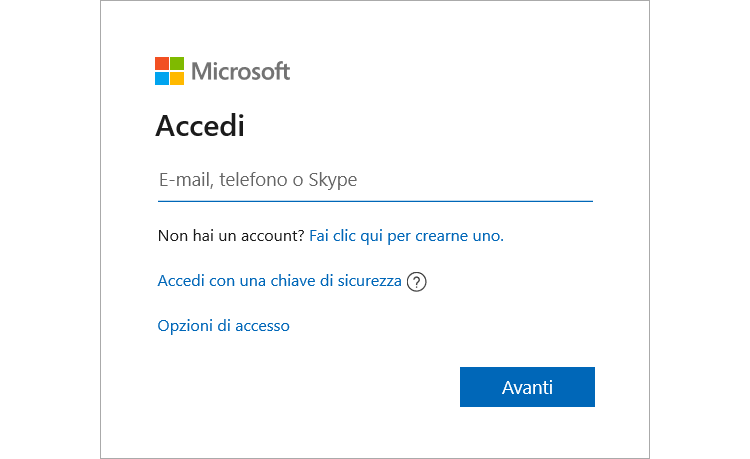Click the word 'crearne' in the create-account link
Viewport: 750px width, 459px height.
pyautogui.click(x=443, y=236)
